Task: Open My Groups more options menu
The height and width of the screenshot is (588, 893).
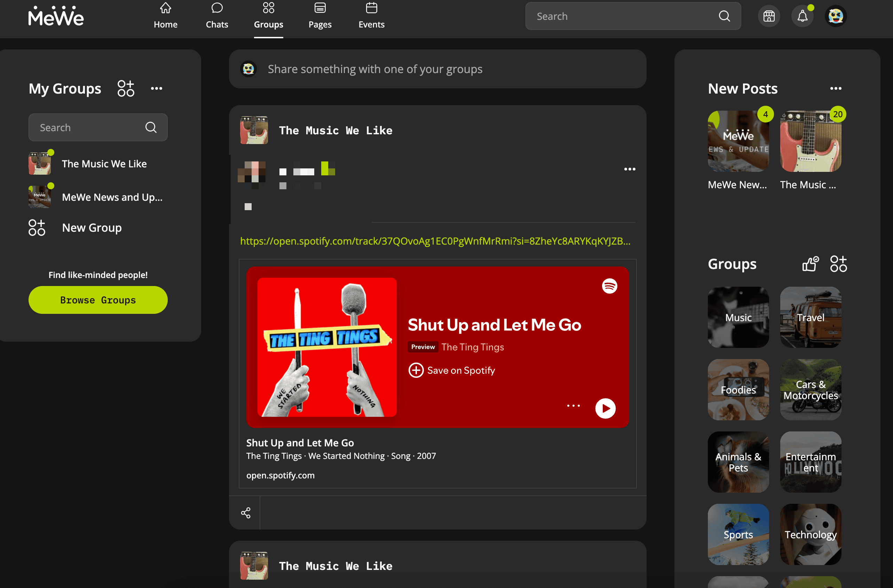Action: (x=157, y=89)
